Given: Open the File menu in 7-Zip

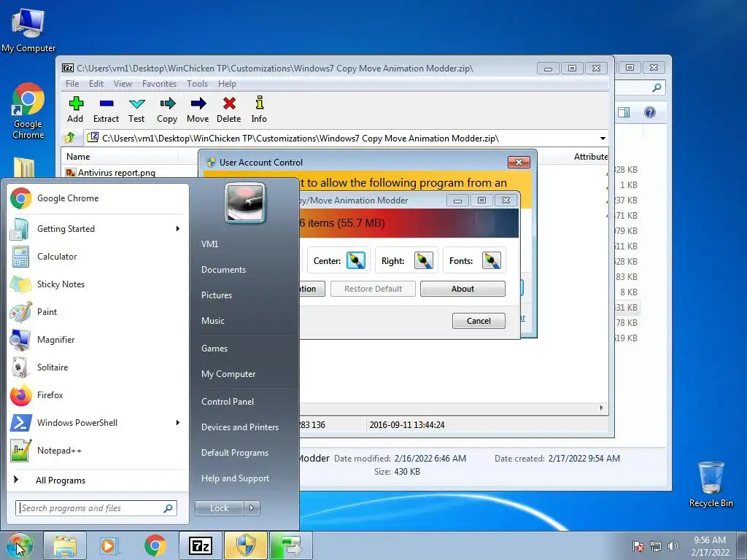Looking at the screenshot, I should [x=72, y=84].
